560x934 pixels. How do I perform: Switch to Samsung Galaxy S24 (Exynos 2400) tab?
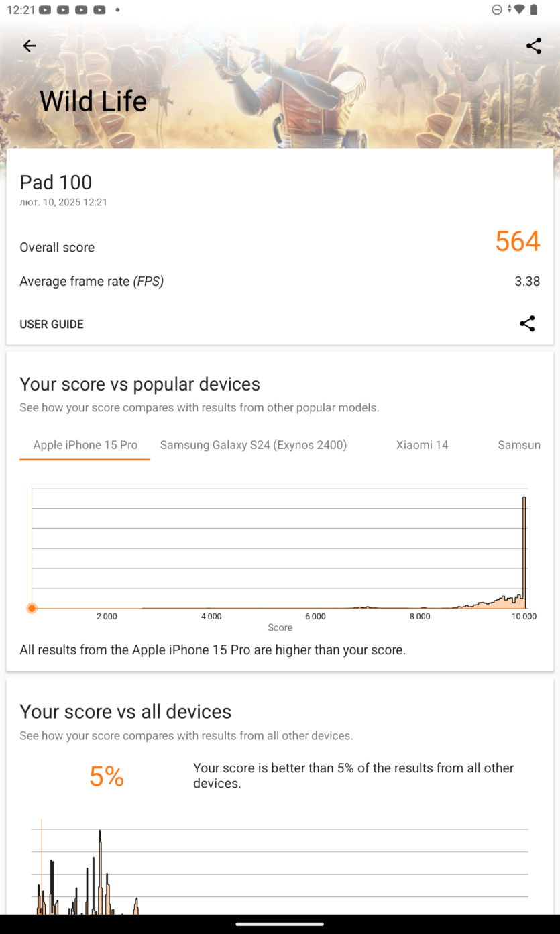click(x=254, y=445)
